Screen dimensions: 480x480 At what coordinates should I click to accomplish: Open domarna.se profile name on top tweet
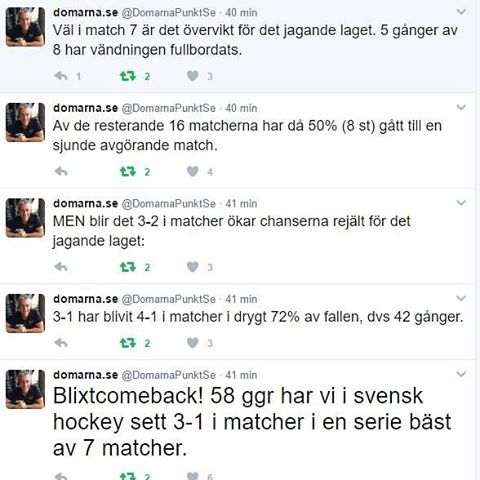[85, 13]
